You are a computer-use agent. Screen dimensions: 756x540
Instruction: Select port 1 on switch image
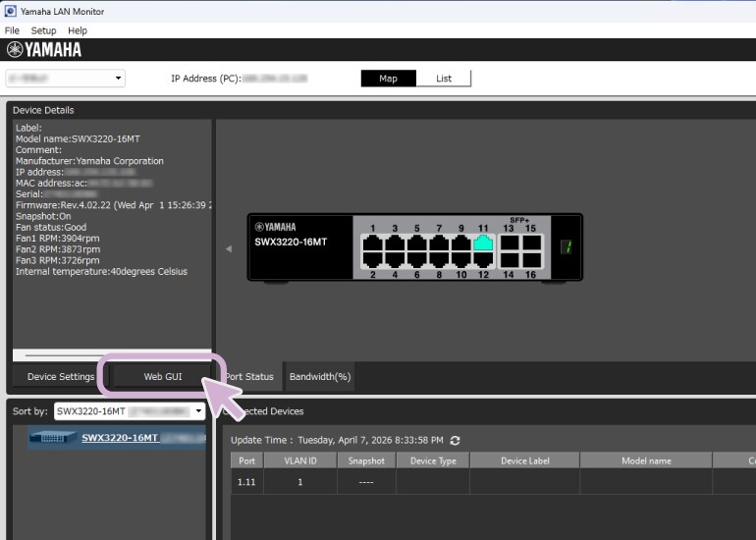pyautogui.click(x=372, y=243)
